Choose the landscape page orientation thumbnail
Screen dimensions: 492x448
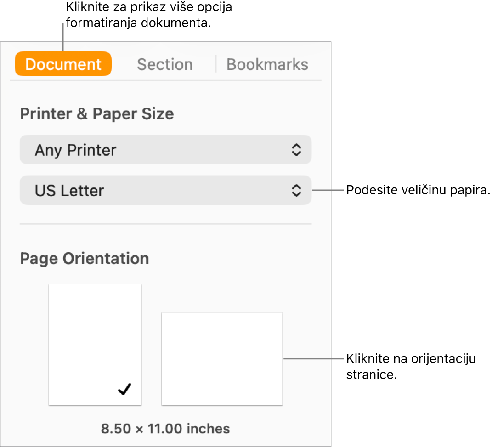point(222,359)
